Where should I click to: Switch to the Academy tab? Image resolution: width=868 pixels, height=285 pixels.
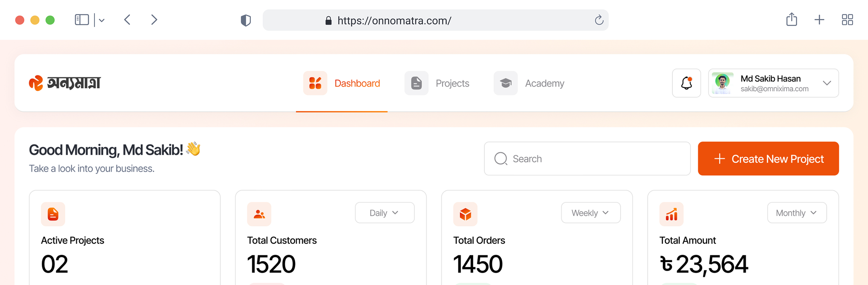[544, 83]
